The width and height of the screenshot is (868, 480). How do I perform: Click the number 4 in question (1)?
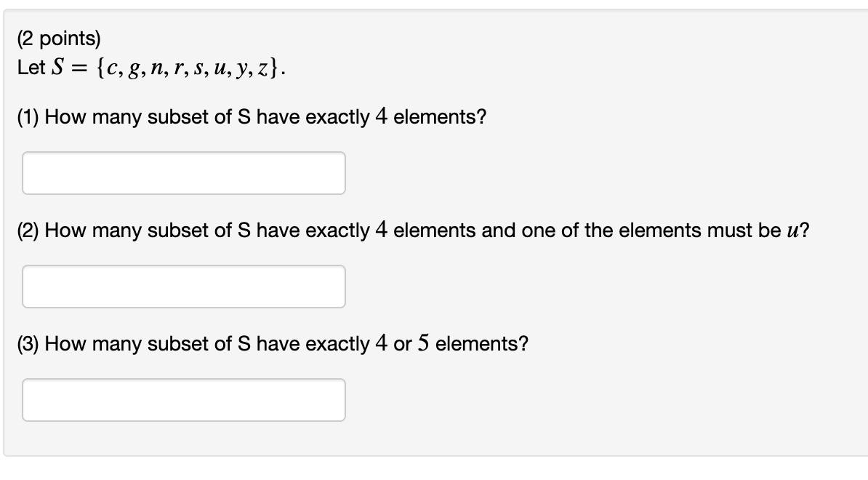381,116
